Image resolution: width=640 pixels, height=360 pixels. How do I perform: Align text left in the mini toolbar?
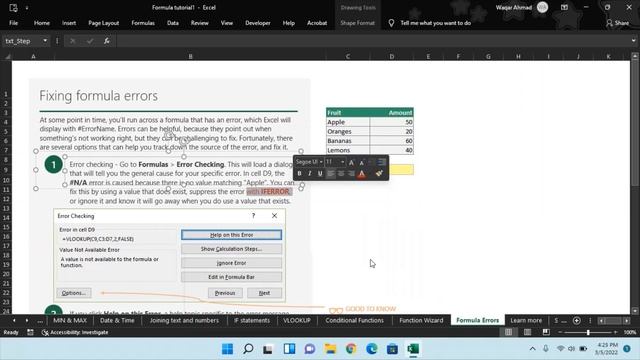point(331,174)
